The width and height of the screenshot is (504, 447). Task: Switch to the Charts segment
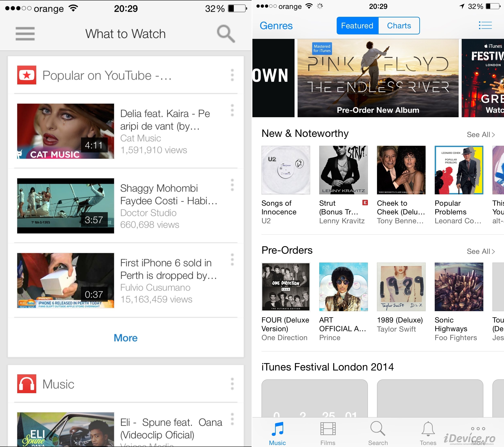(399, 26)
